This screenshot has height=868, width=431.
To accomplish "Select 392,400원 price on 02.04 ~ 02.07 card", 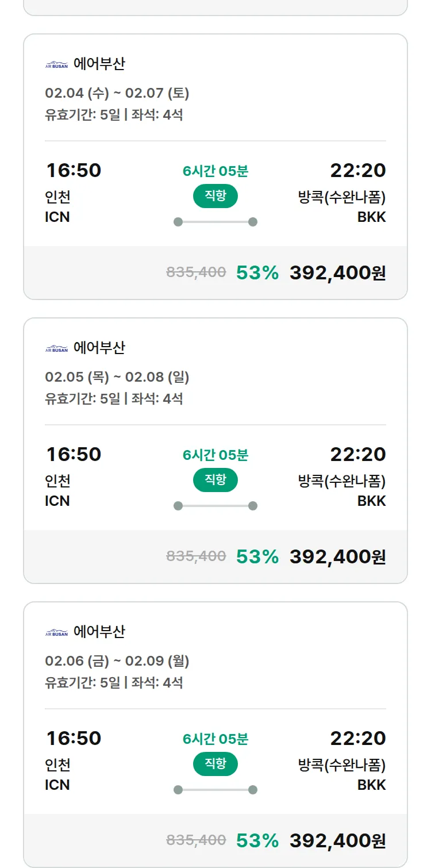I will [337, 273].
